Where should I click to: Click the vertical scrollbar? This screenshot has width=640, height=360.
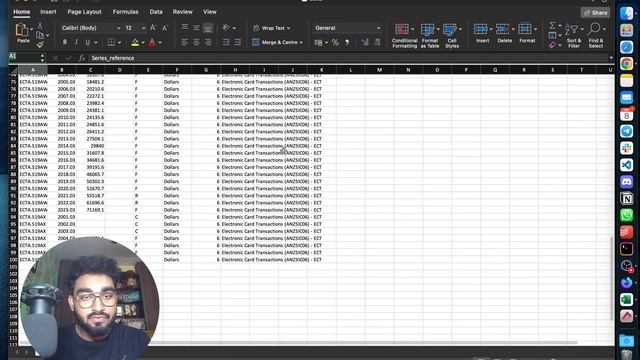[611, 279]
